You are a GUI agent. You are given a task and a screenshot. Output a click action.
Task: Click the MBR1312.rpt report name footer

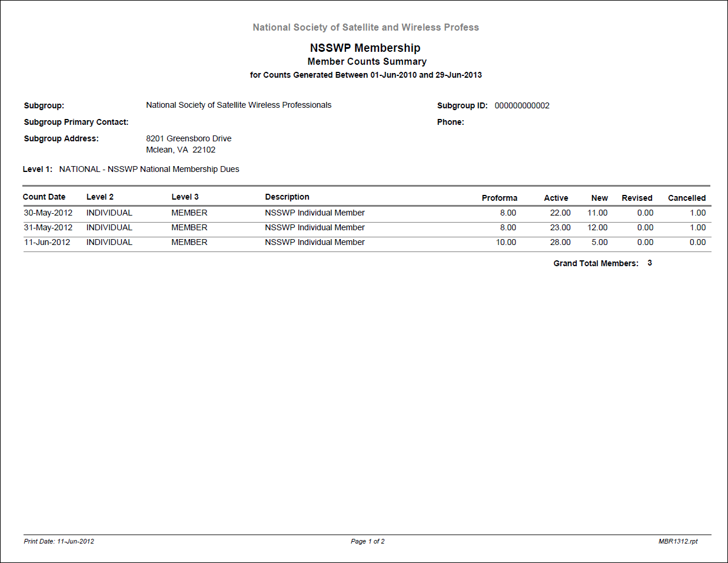pos(677,542)
